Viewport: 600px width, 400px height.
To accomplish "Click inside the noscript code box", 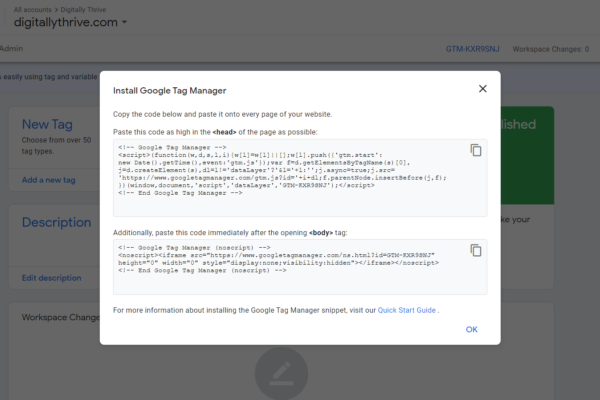I will 300,267.
